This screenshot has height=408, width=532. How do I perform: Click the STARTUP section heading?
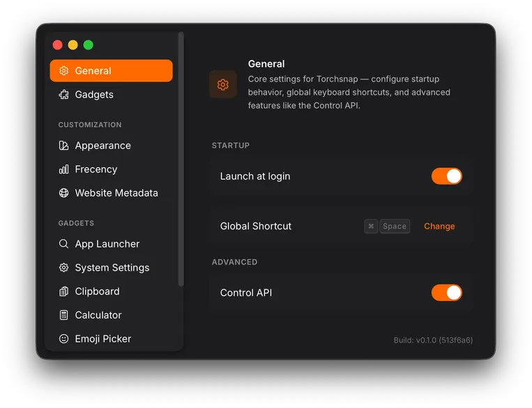tap(231, 145)
